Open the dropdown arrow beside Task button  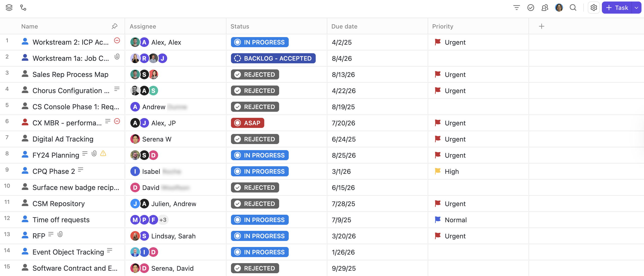pyautogui.click(x=636, y=8)
